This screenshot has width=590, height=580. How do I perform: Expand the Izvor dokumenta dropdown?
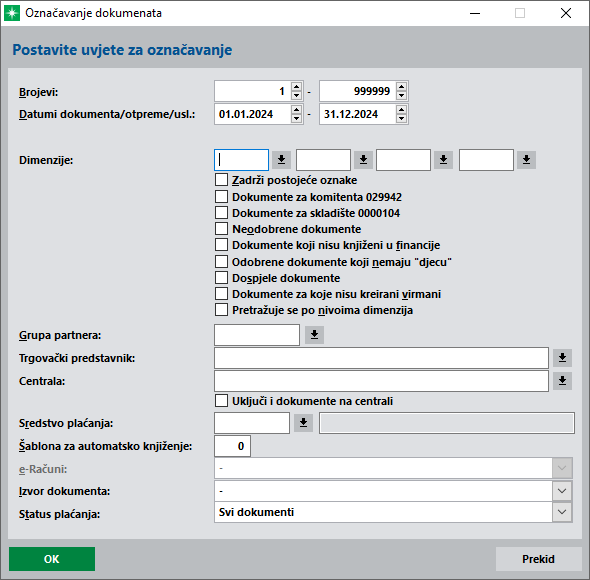pyautogui.click(x=562, y=491)
